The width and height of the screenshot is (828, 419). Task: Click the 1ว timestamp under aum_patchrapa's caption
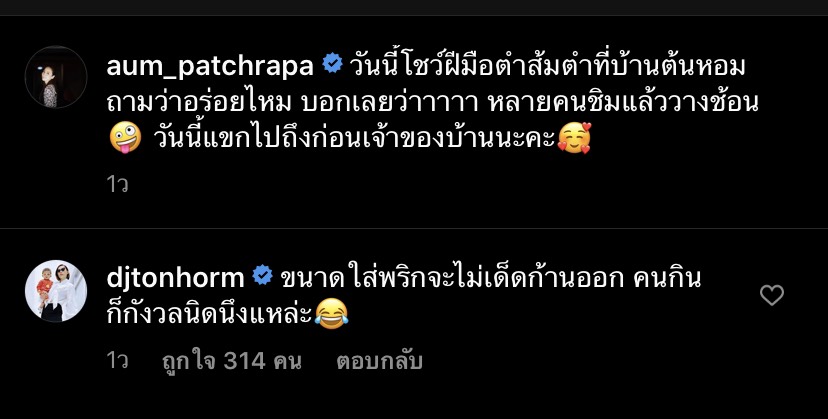[x=117, y=184]
